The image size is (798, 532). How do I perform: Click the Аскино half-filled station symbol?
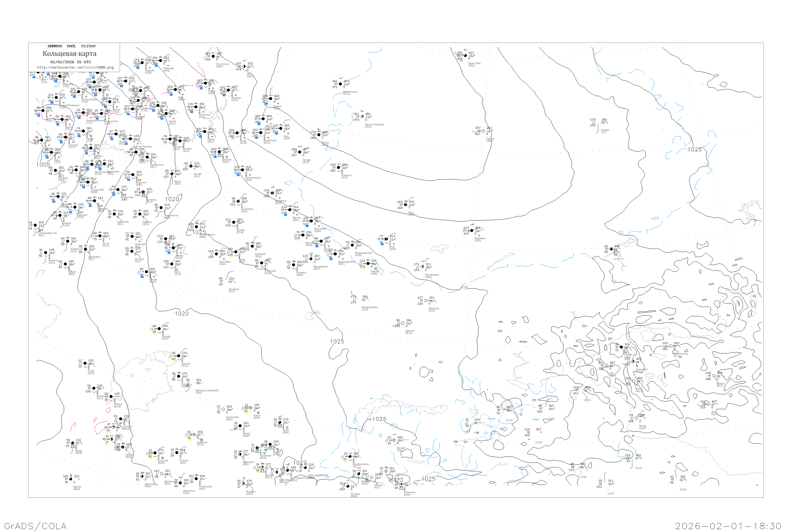pos(191,166)
